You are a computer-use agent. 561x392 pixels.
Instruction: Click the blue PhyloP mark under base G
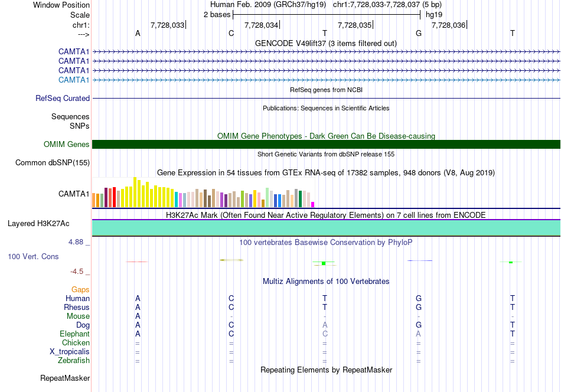pos(420,260)
